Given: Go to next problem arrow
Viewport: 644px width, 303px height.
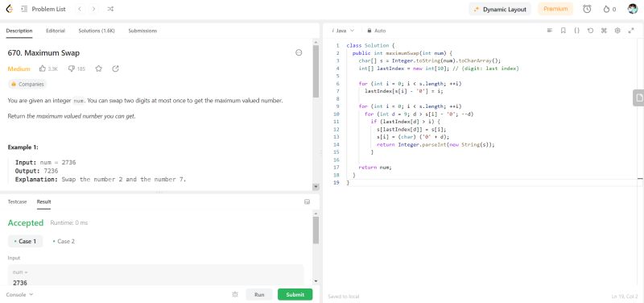Looking at the screenshot, I should 94,9.
